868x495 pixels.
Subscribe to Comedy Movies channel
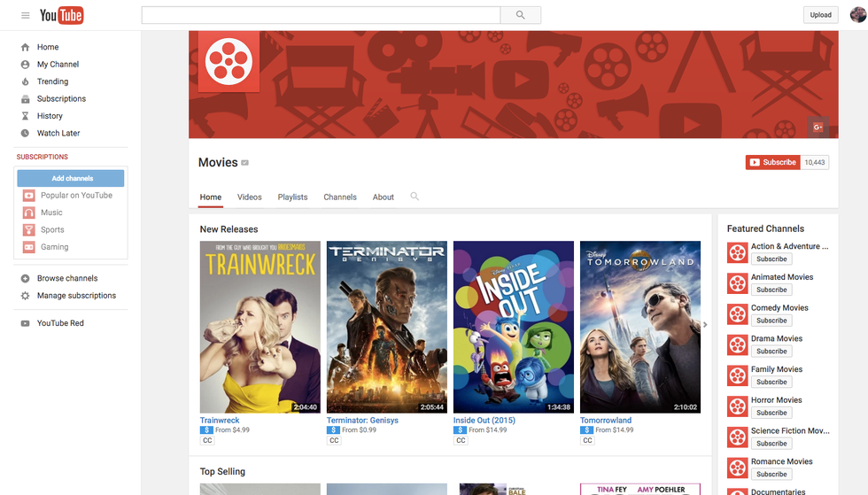[771, 321]
